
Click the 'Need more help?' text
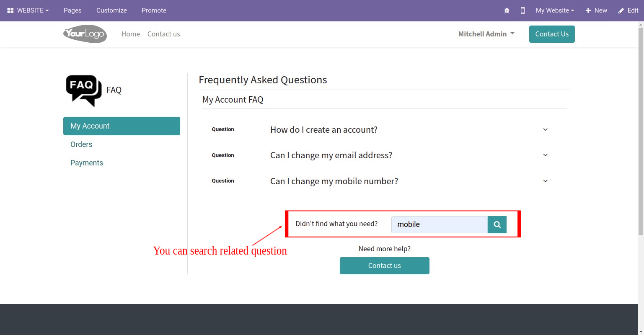coord(385,249)
